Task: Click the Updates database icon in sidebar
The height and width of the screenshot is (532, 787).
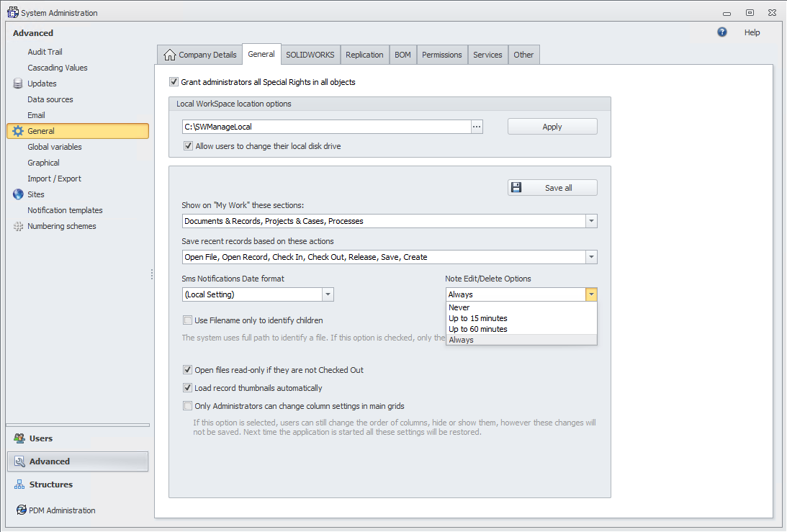Action: (19, 84)
